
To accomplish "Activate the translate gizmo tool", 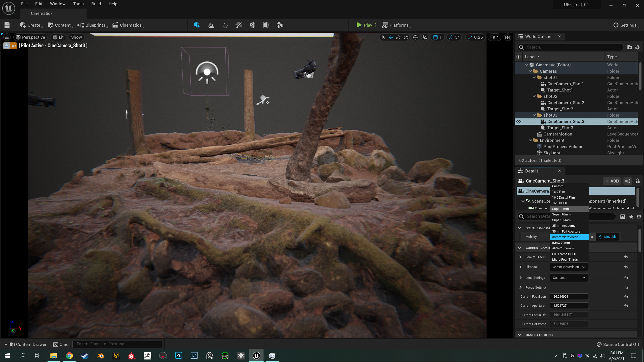I will (x=391, y=37).
